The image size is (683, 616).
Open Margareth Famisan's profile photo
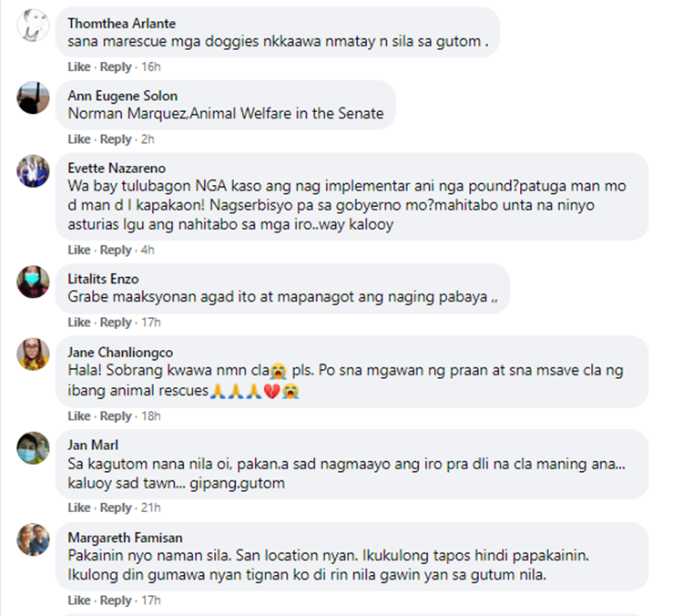click(33, 539)
